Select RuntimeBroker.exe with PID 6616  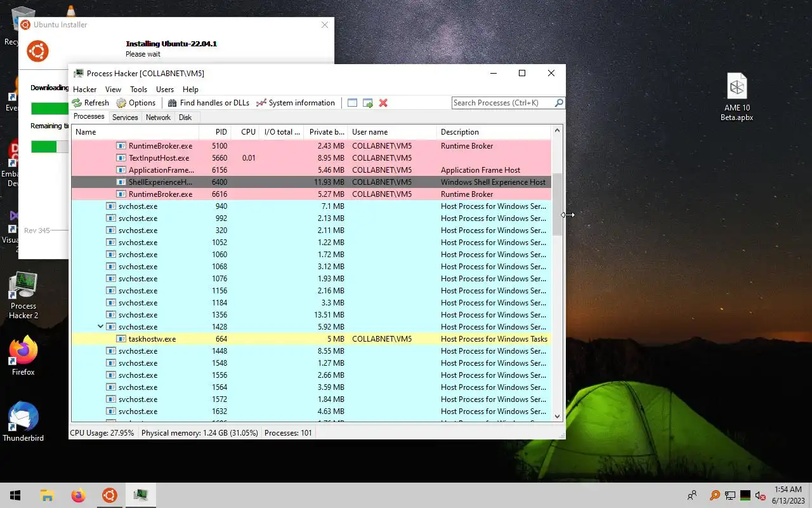pos(311,194)
